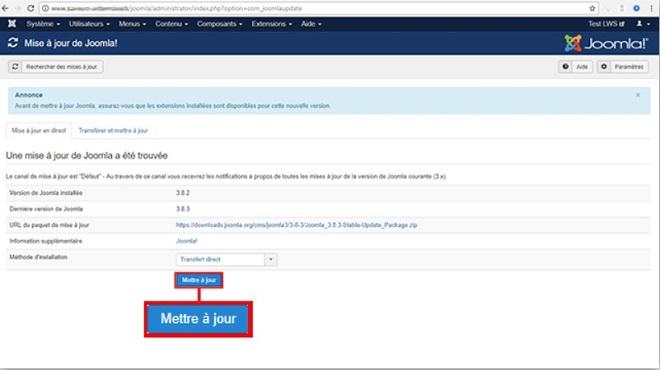The width and height of the screenshot is (660, 370).
Task: Click Rechercher des mises à jour button
Action: pyautogui.click(x=56, y=67)
